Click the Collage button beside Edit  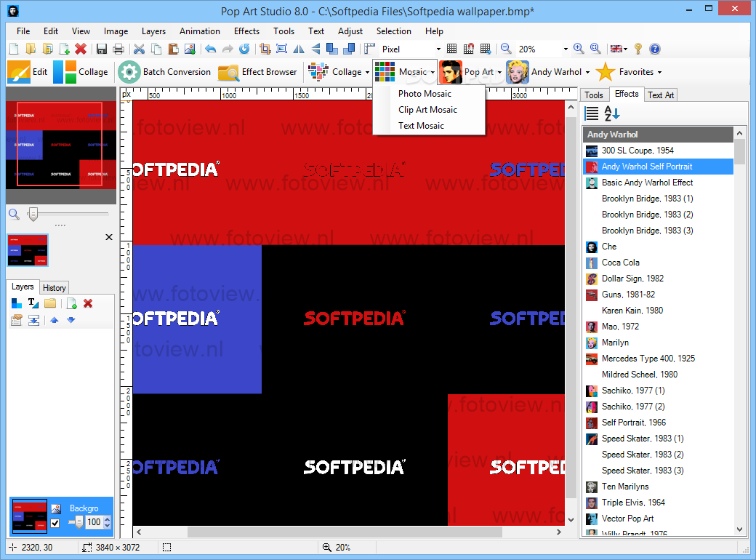tap(81, 72)
